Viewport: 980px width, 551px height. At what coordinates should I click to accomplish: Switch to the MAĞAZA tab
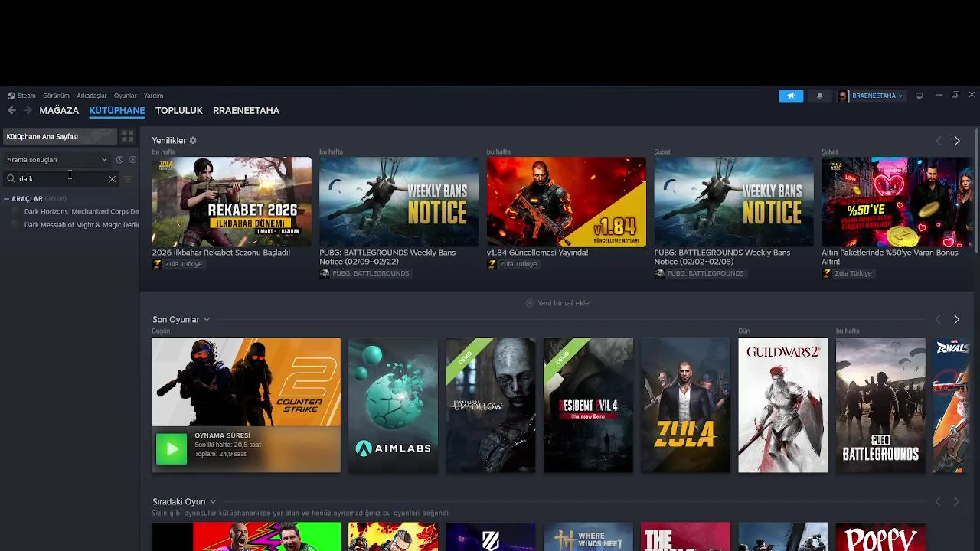tap(59, 110)
